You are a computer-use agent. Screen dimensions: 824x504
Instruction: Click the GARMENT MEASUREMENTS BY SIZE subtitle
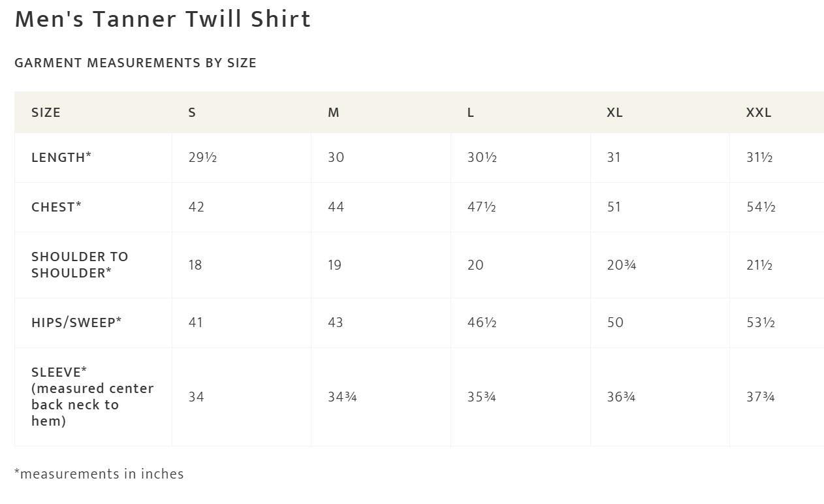(135, 63)
